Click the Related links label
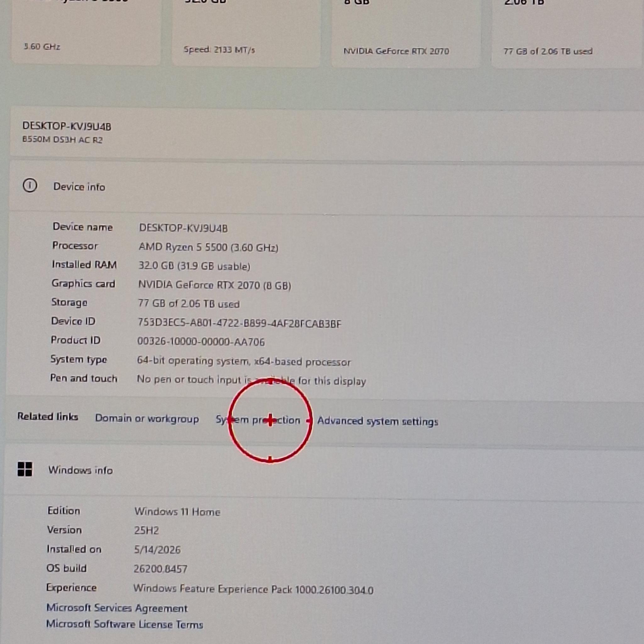This screenshot has width=644, height=644. pos(48,416)
